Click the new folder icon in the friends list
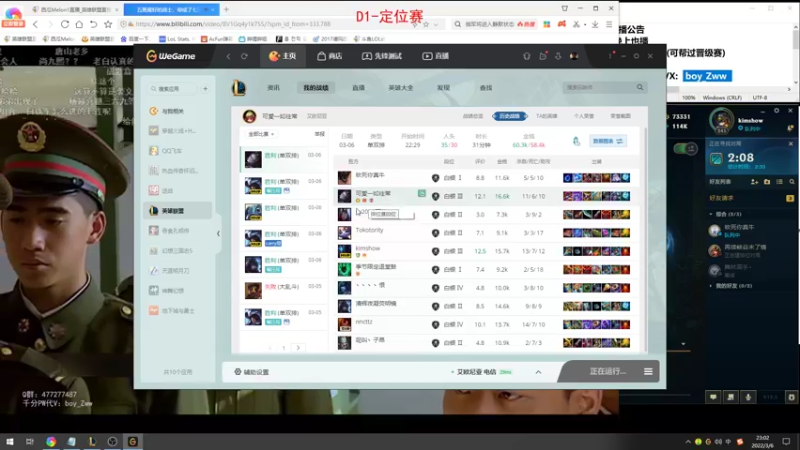Image resolution: width=800 pixels, height=450 pixels. [767, 182]
